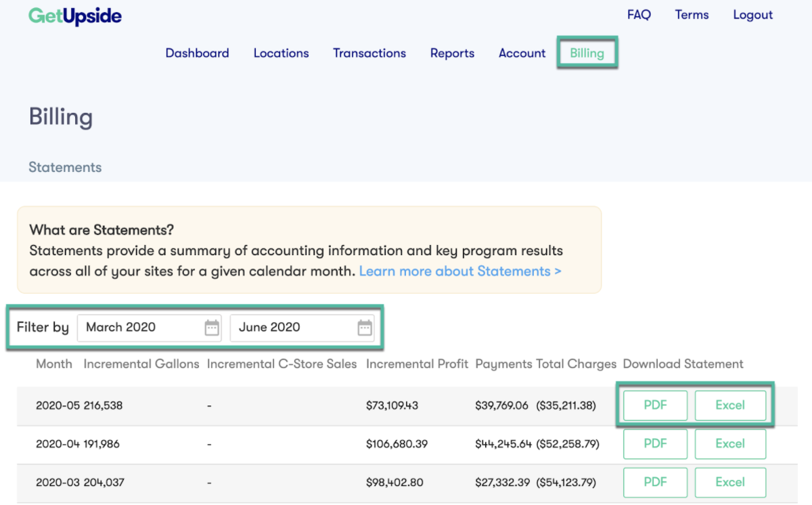812x505 pixels.
Task: Click the GetUpside logo
Action: pos(74,15)
